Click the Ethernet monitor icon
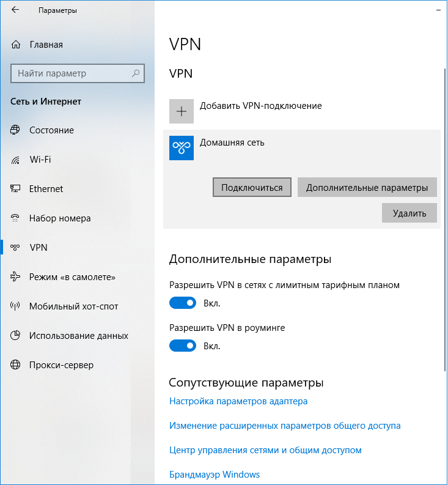 coord(16,189)
